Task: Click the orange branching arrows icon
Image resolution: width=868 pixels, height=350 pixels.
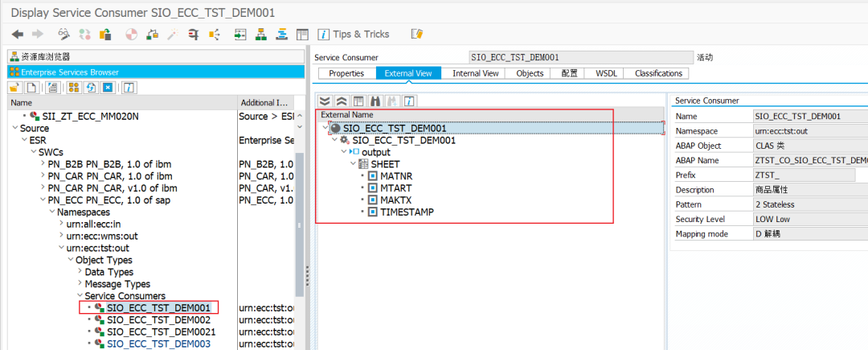Action: 215,35
